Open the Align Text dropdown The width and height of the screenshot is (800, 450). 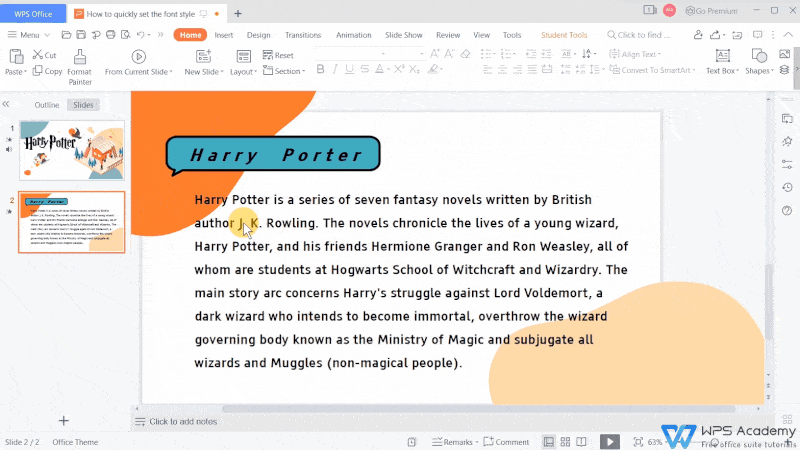click(x=635, y=54)
